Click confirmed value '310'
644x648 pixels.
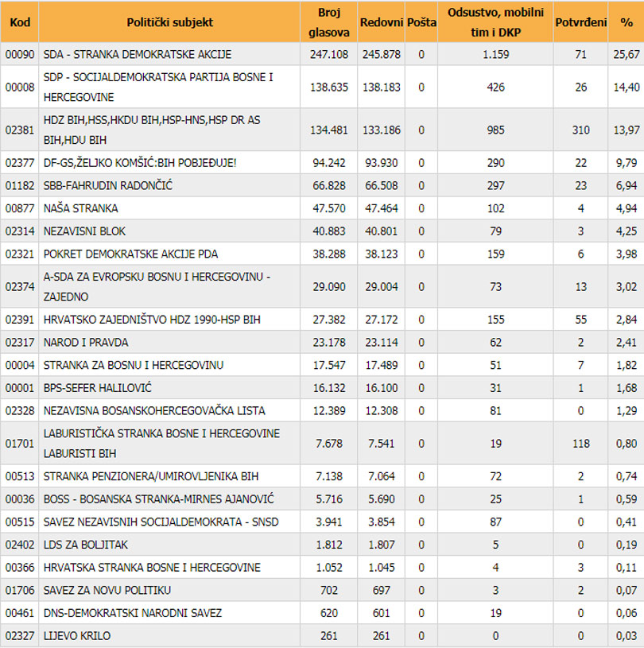(580, 130)
